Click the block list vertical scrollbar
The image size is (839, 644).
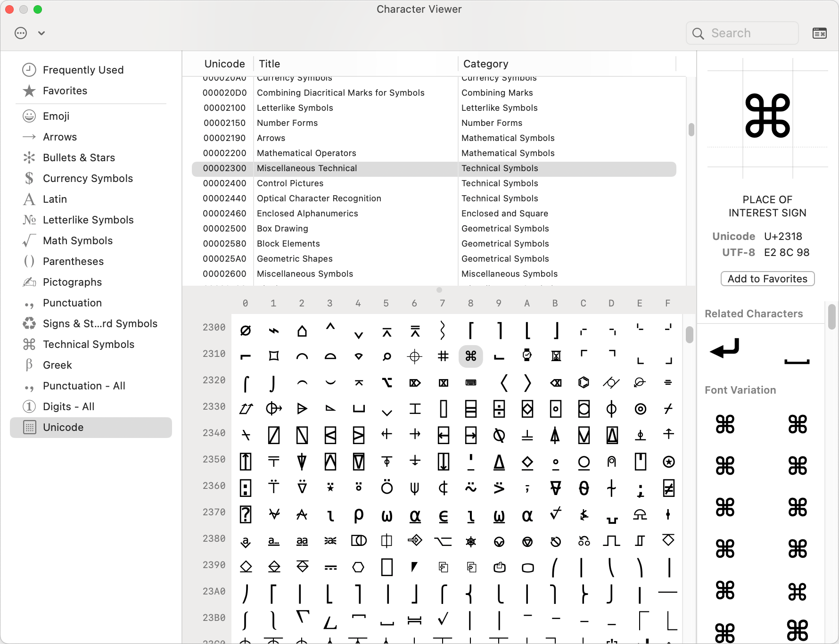(x=691, y=129)
